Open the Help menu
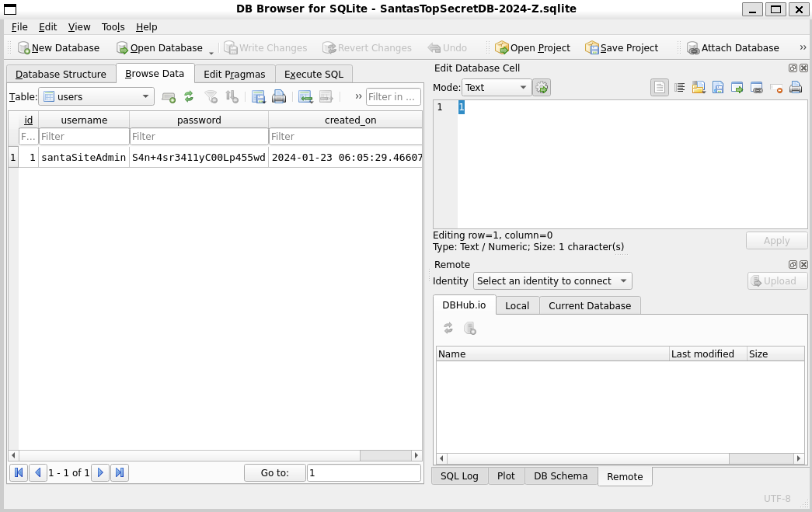Screen dimensions: 812x512 click(x=147, y=27)
